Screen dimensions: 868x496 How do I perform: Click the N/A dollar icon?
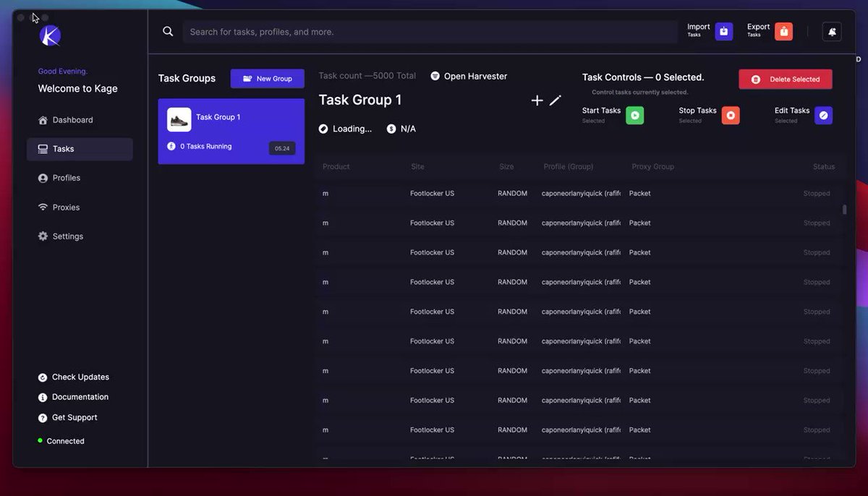pos(391,129)
